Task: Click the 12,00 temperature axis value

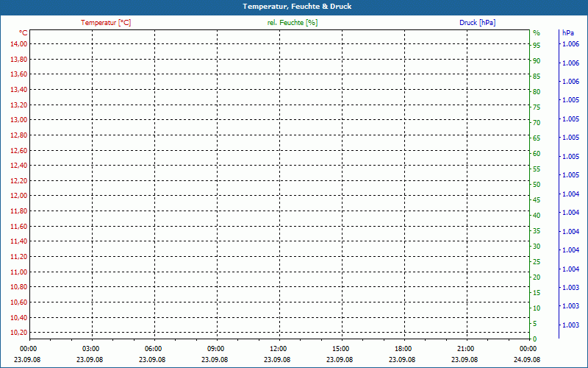Action: pos(19,196)
